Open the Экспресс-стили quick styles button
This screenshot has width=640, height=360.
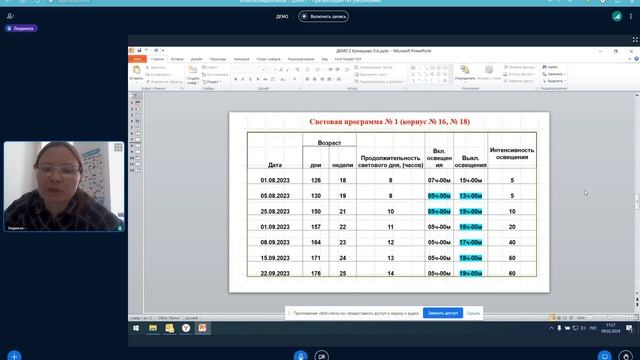[489, 73]
